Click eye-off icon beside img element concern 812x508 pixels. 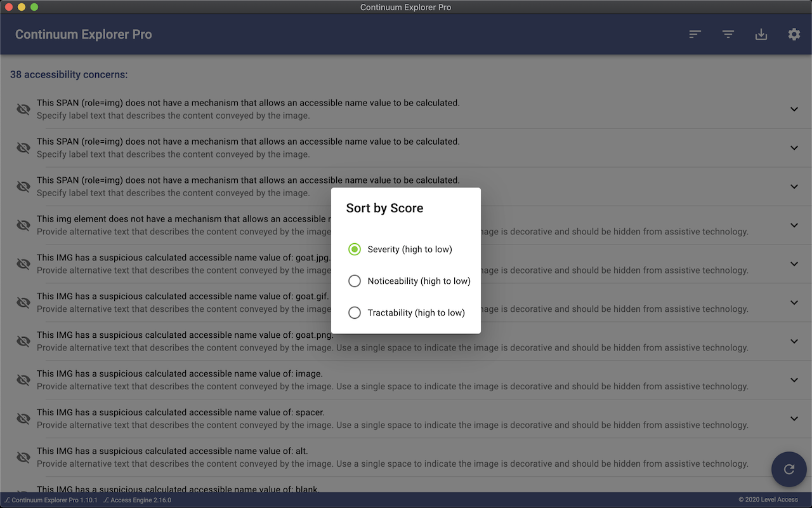(x=23, y=225)
